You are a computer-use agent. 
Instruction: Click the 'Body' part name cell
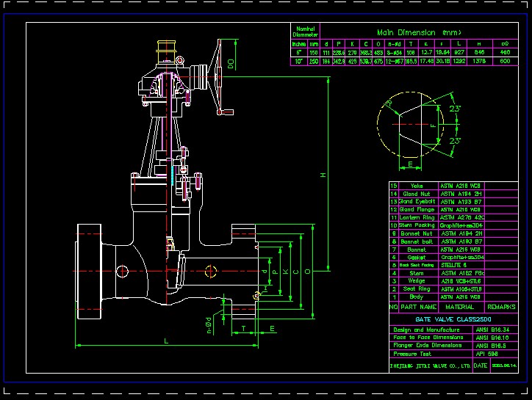click(x=417, y=297)
